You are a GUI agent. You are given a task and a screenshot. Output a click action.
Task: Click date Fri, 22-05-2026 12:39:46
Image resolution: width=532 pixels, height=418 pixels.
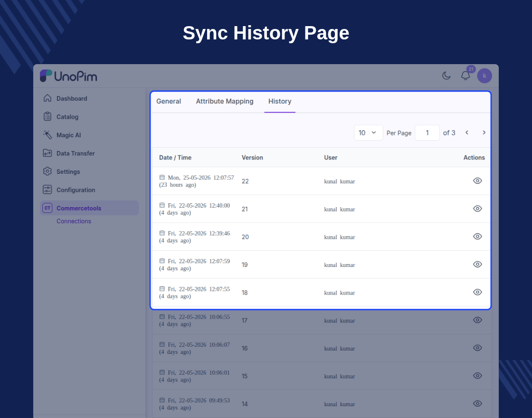(x=199, y=233)
